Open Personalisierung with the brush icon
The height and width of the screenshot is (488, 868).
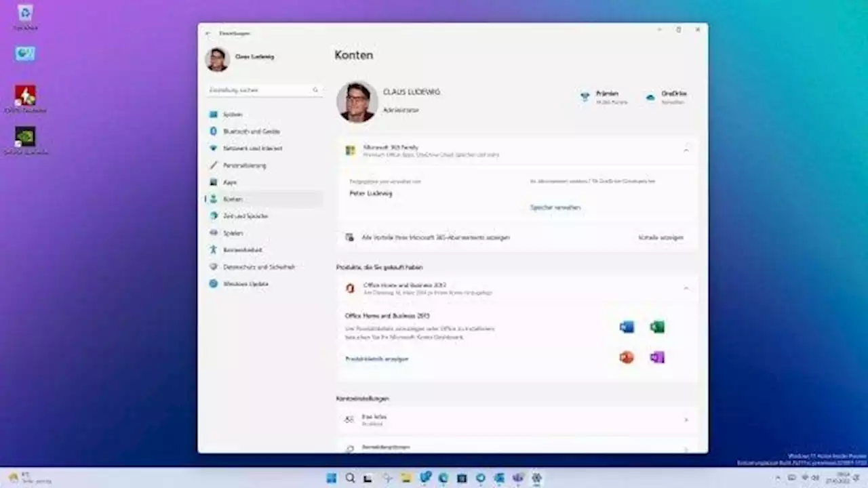coord(263,165)
